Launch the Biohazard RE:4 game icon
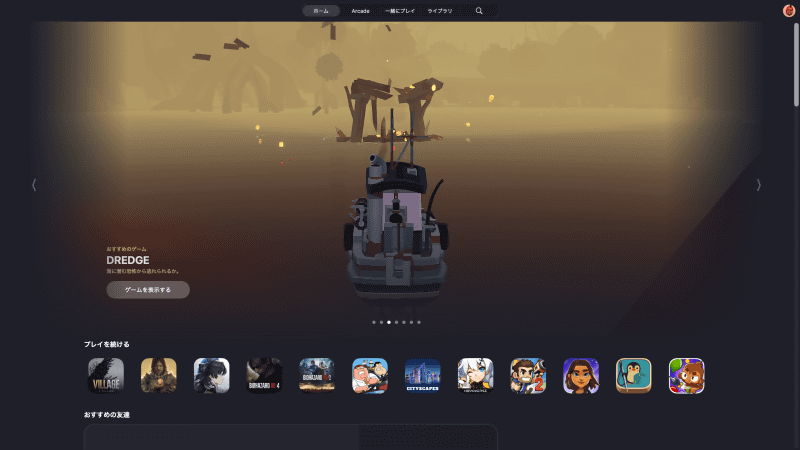Image resolution: width=800 pixels, height=450 pixels. coord(264,376)
